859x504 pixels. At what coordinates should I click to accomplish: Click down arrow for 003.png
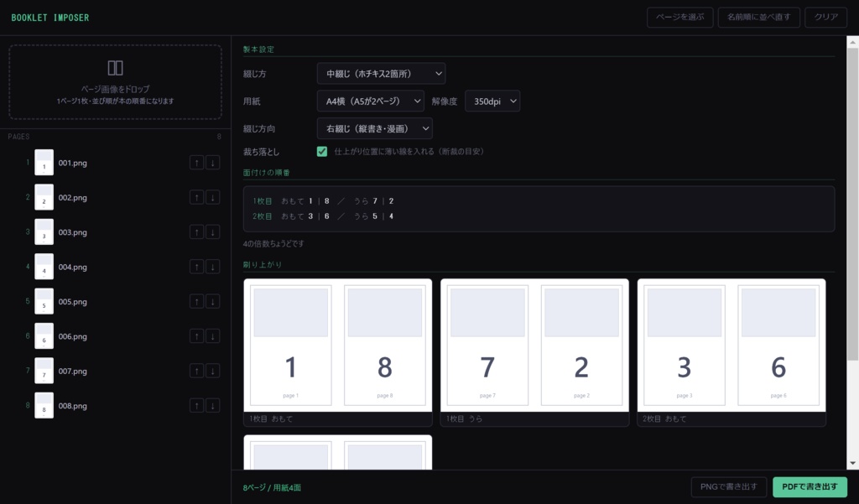[x=212, y=232]
